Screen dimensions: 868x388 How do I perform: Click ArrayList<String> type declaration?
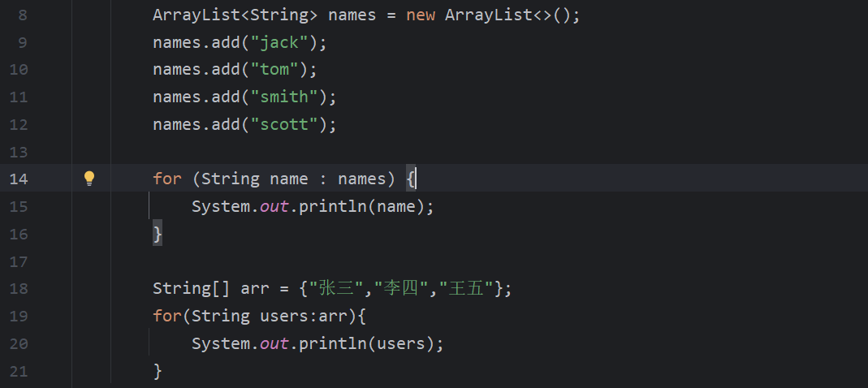point(235,15)
